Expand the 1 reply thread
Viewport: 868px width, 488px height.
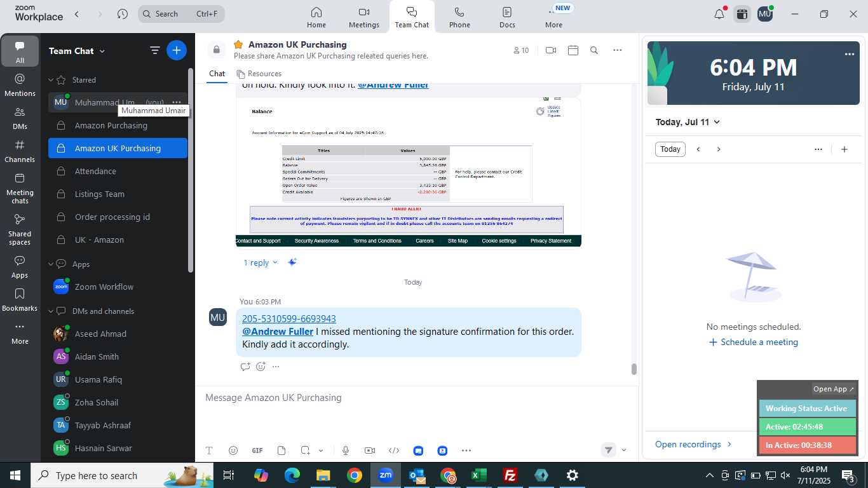click(261, 262)
